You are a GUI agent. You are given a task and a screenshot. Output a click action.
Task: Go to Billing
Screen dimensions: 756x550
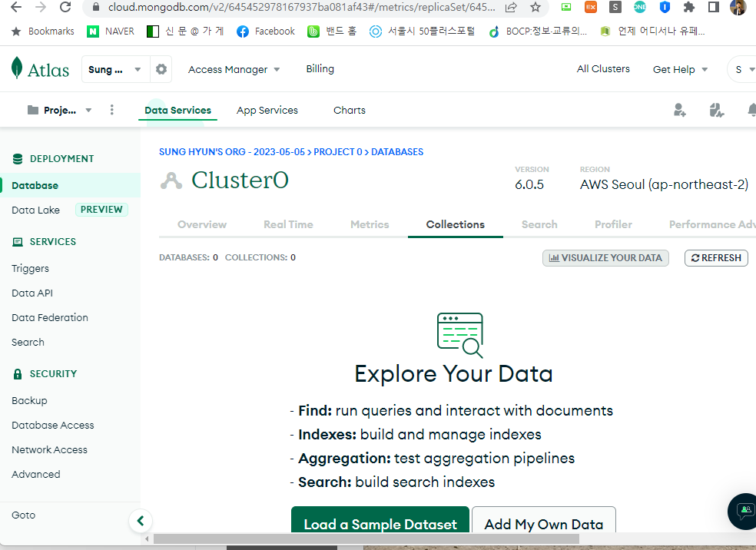coord(320,69)
